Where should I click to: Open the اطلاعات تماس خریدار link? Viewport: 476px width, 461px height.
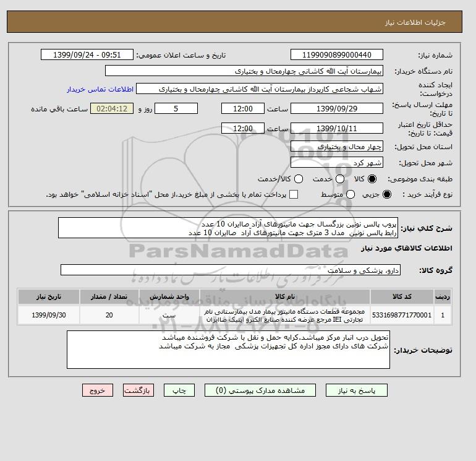click(100, 89)
